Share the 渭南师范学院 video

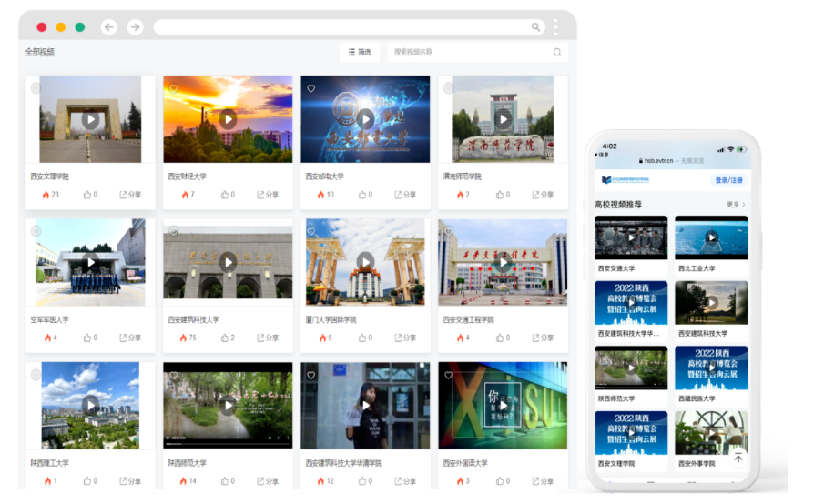543,195
